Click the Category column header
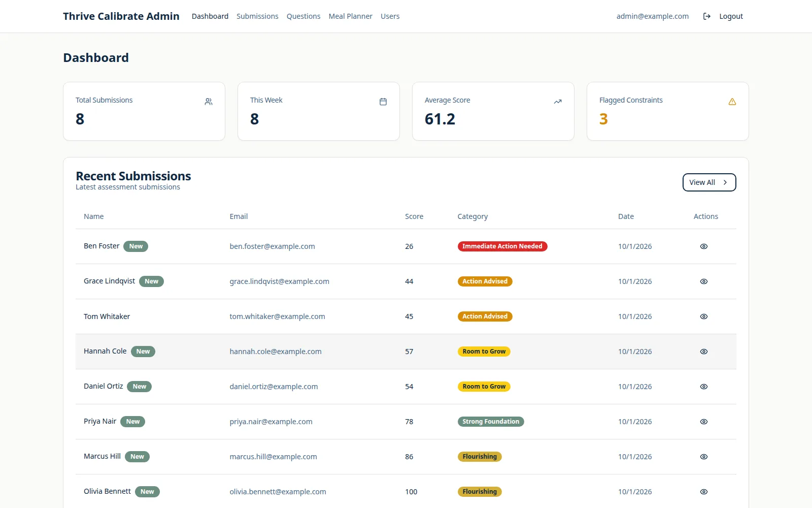Screen dimensions: 812x508 point(472,216)
